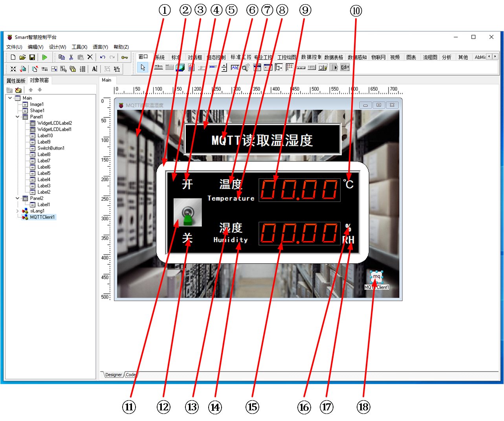The width and height of the screenshot is (504, 421).
Task: Select Shape1 in the object tree
Action: pyautogui.click(x=37, y=110)
